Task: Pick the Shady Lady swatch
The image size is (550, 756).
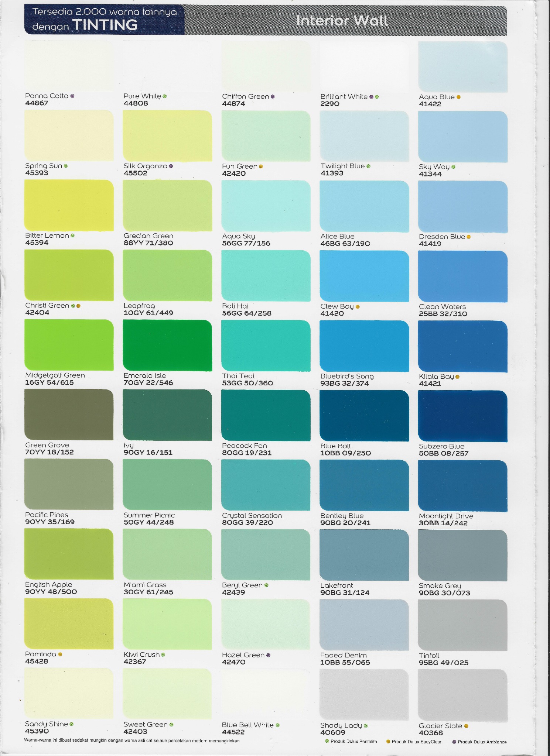Action: (x=364, y=694)
